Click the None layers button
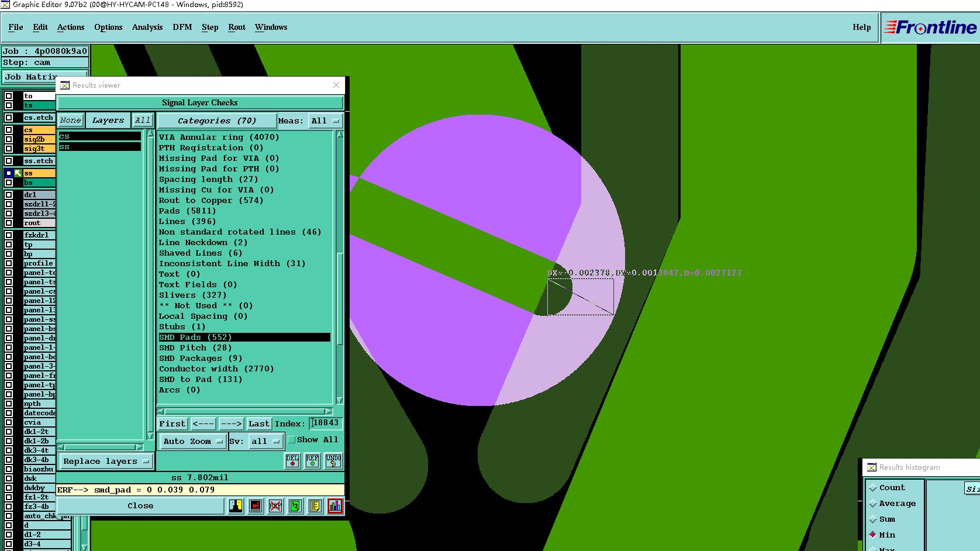Viewport: 980px width, 551px height. pyautogui.click(x=71, y=120)
